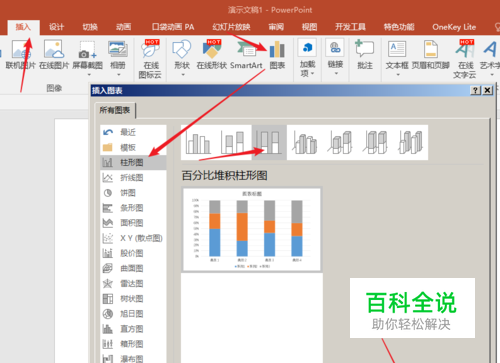This screenshot has height=363, width=500.
Task: Select the 3-D column chart subtype
Action: [411, 143]
